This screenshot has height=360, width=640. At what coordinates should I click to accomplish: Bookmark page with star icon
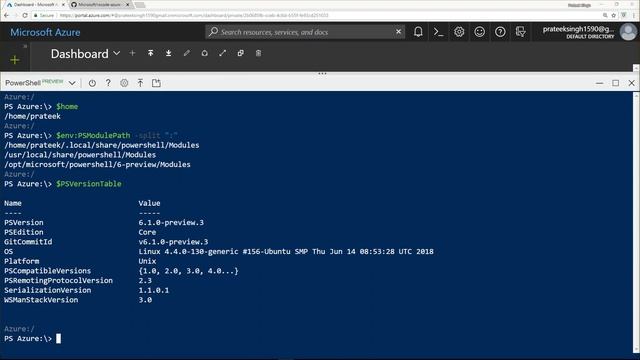(x=613, y=16)
